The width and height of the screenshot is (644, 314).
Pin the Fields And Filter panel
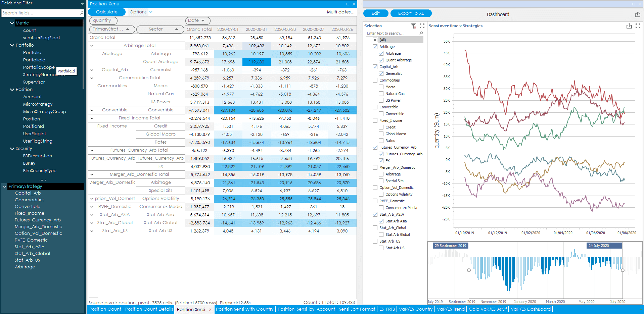[82, 3]
